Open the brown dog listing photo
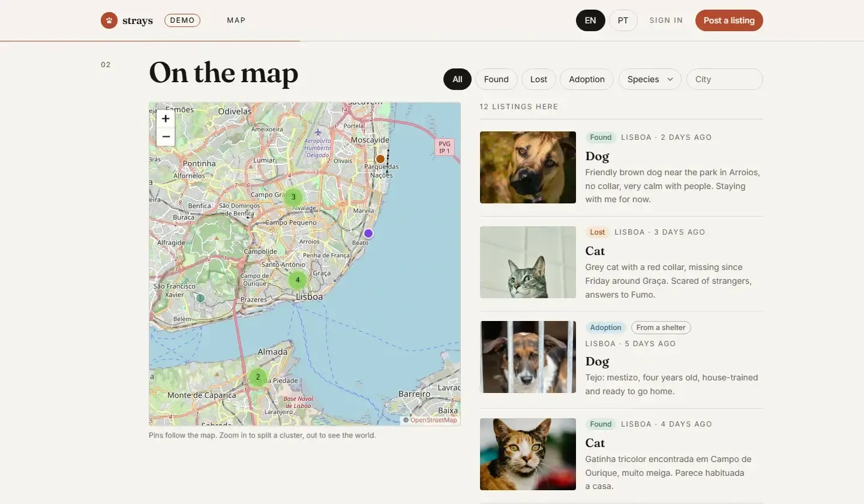 tap(528, 167)
